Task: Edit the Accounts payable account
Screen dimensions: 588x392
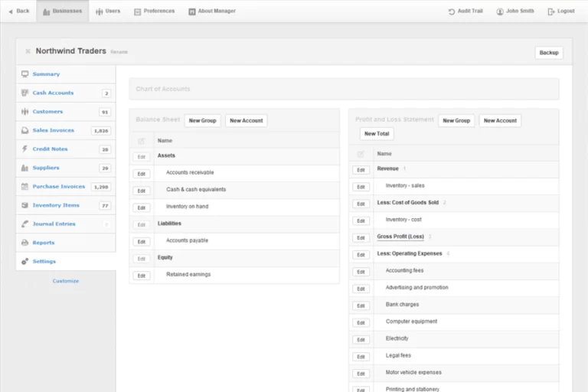Action: point(142,242)
